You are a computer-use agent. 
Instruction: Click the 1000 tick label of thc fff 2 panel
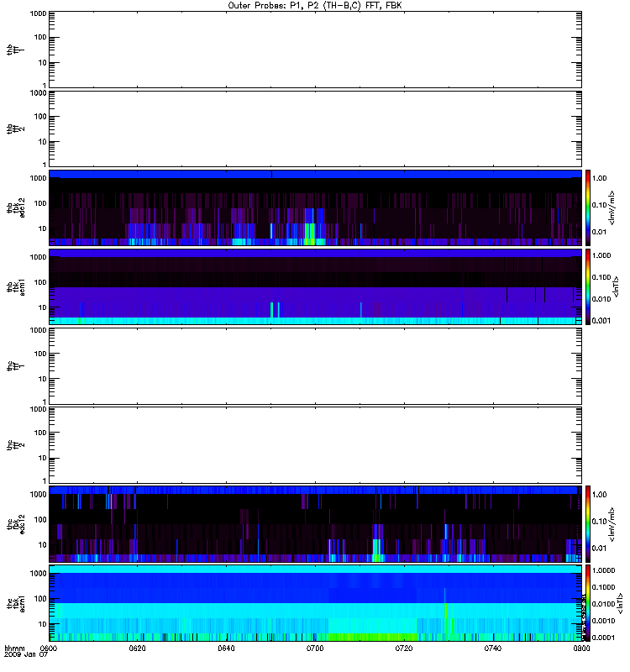click(38, 409)
